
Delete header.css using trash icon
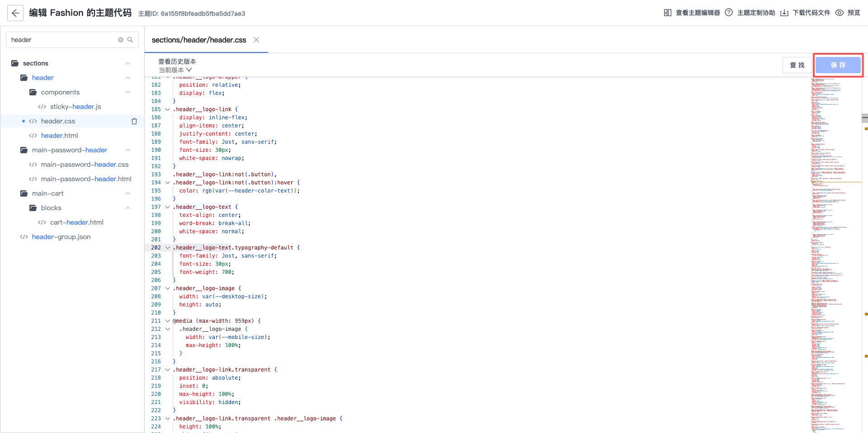[x=134, y=121]
